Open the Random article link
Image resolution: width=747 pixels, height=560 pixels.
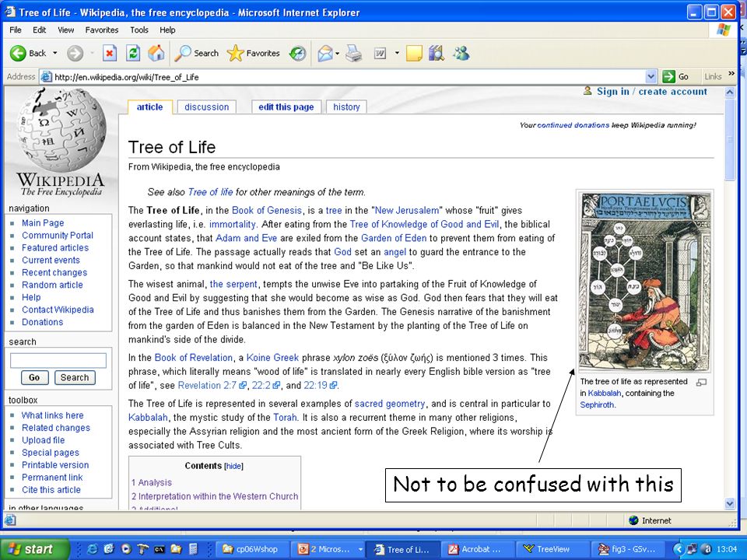click(52, 285)
